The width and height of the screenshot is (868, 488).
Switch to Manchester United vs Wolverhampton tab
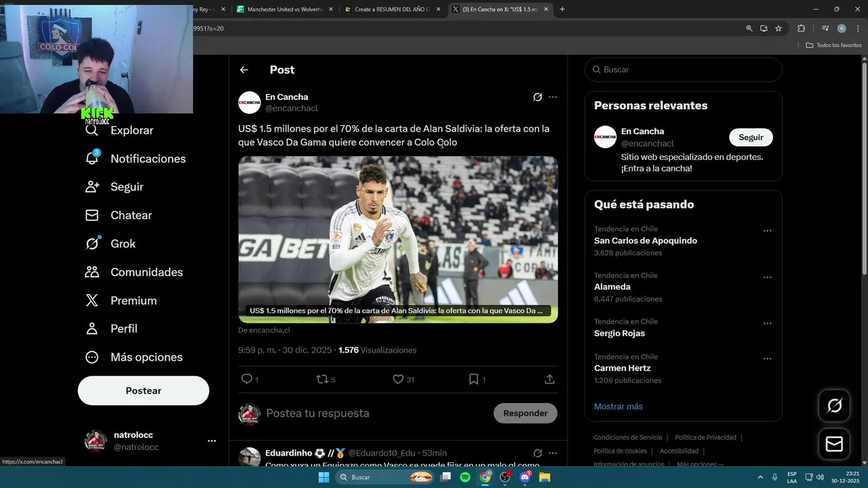(283, 9)
